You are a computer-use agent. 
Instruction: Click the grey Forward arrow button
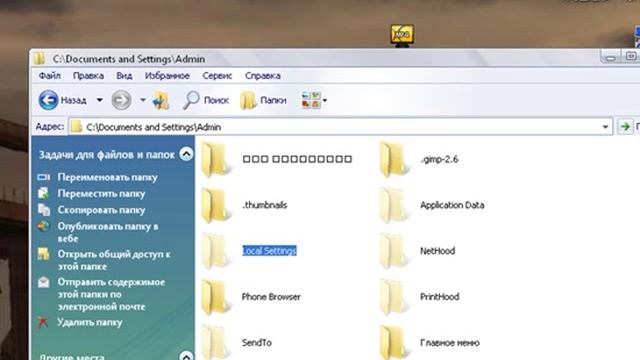[x=121, y=100]
